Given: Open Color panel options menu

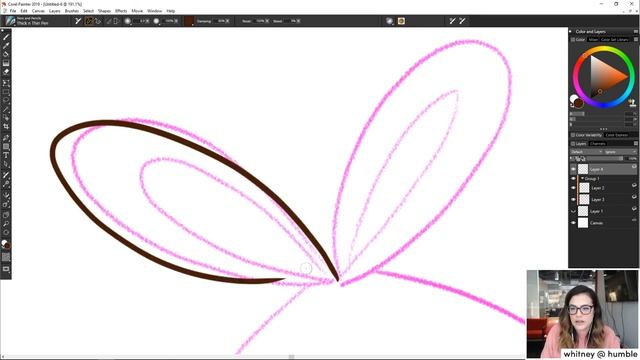Looking at the screenshot, I should click(x=636, y=40).
